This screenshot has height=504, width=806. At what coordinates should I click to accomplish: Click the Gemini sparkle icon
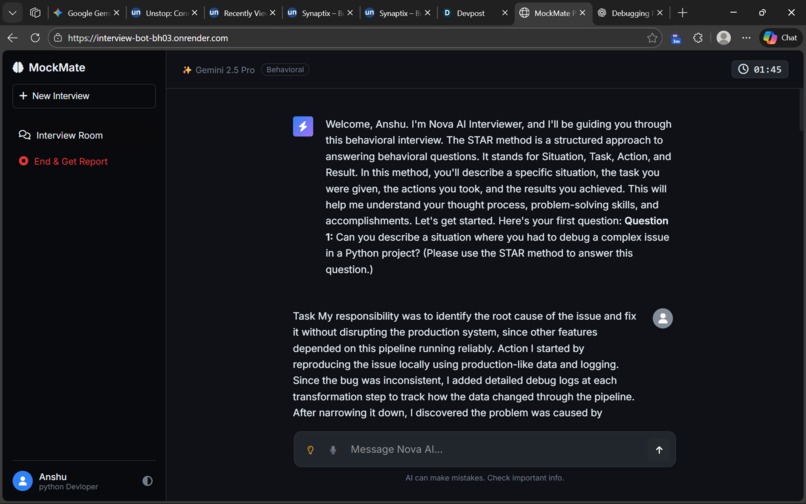187,70
